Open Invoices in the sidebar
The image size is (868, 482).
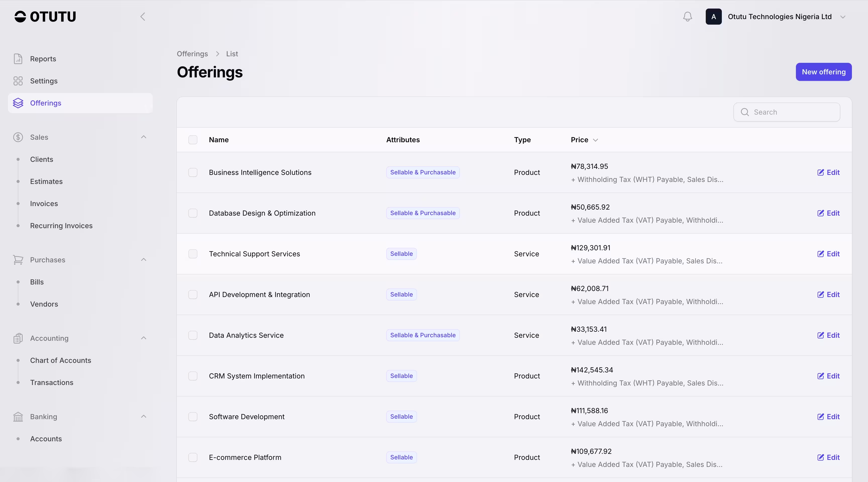click(x=44, y=204)
